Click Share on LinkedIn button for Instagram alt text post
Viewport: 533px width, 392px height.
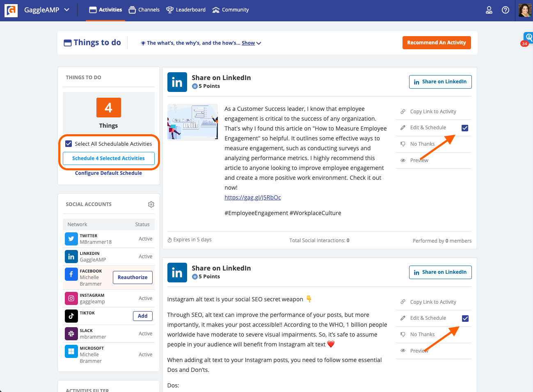point(440,272)
